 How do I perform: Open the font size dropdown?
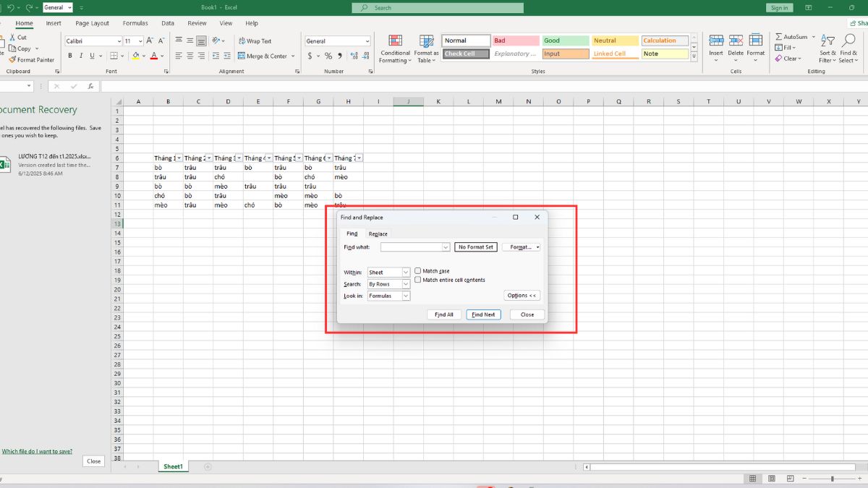click(x=139, y=40)
